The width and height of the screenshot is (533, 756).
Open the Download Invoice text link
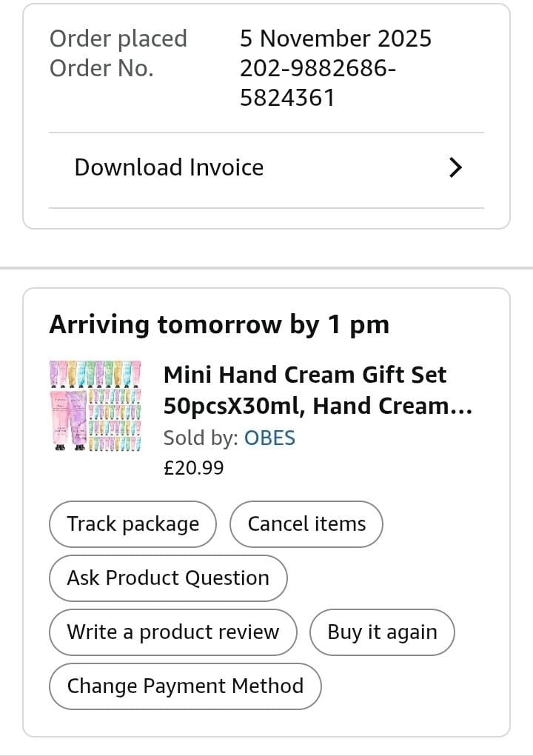click(169, 167)
